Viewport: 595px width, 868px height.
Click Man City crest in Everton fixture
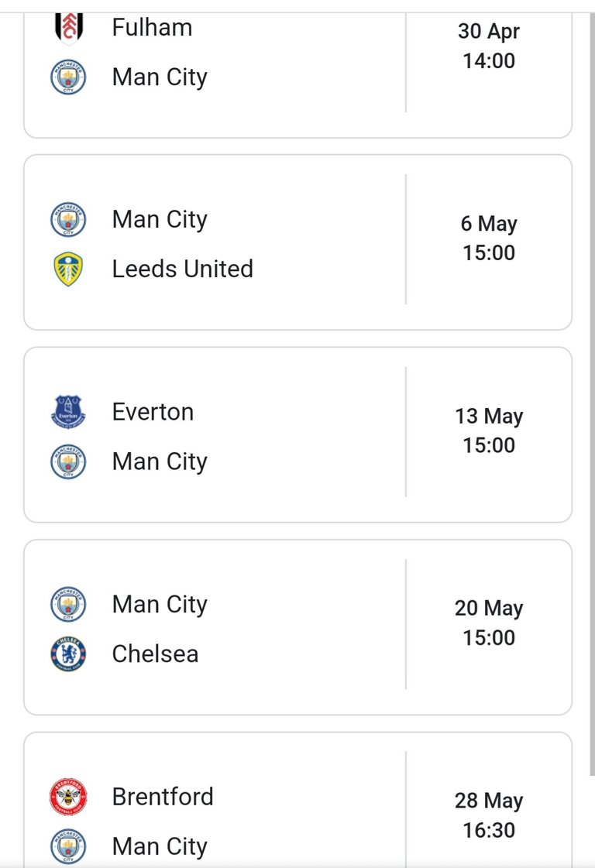click(68, 461)
